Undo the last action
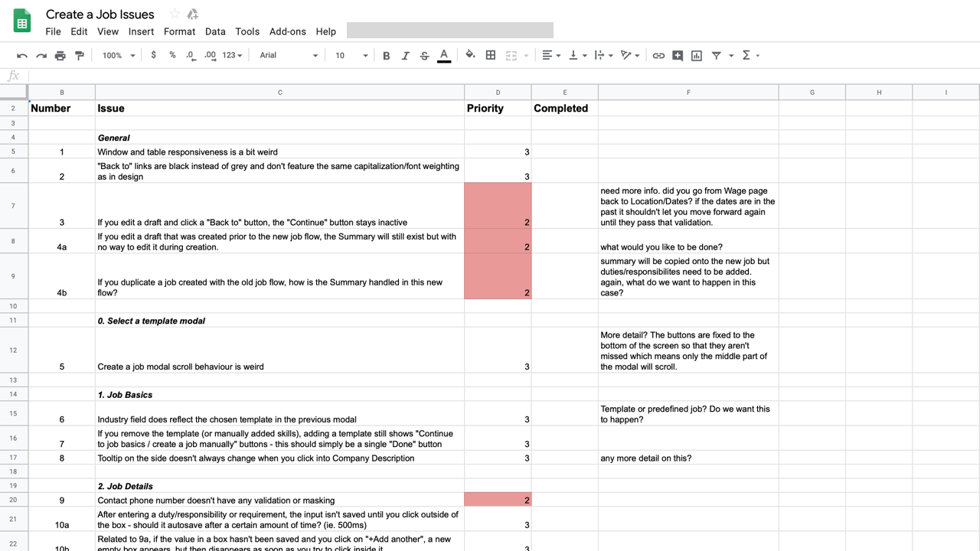 point(22,55)
